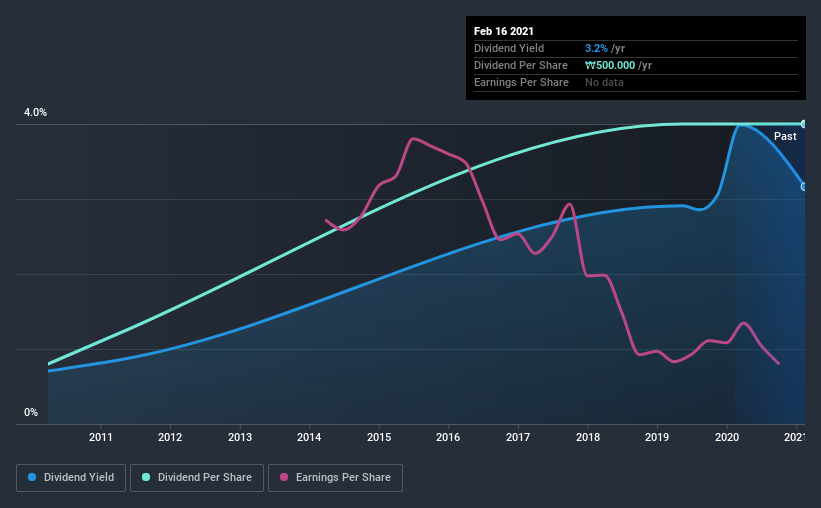
Task: Click the blue Dividend Yield endpoint marker
Action: point(804,187)
